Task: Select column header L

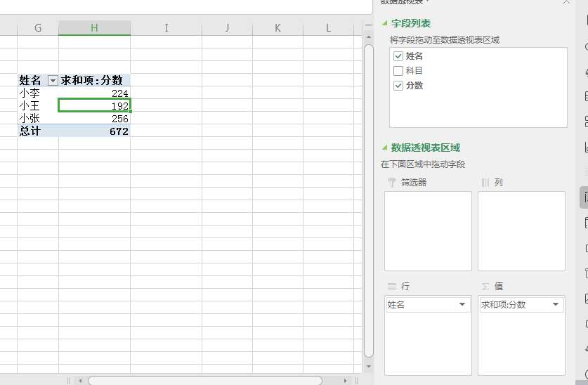Action: [328, 28]
